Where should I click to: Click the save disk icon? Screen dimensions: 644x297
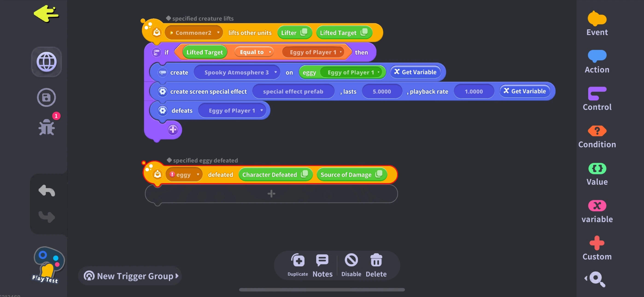click(x=47, y=97)
